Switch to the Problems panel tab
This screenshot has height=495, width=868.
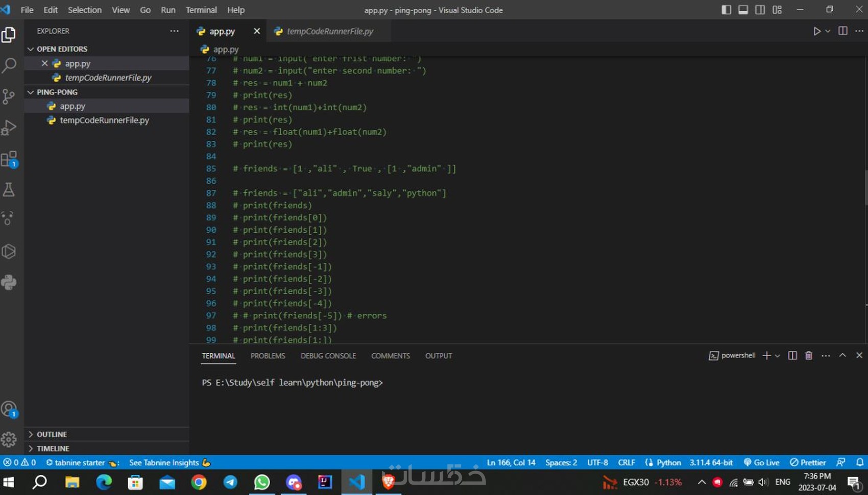point(268,356)
